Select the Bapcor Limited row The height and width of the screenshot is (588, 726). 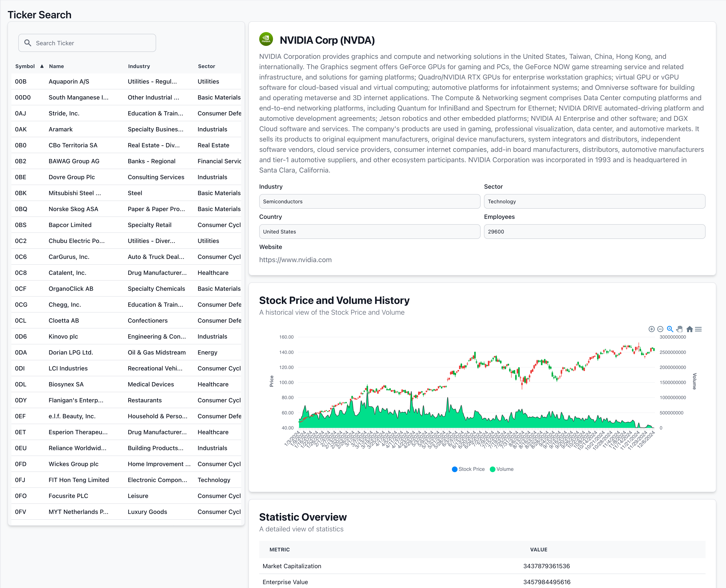point(126,225)
